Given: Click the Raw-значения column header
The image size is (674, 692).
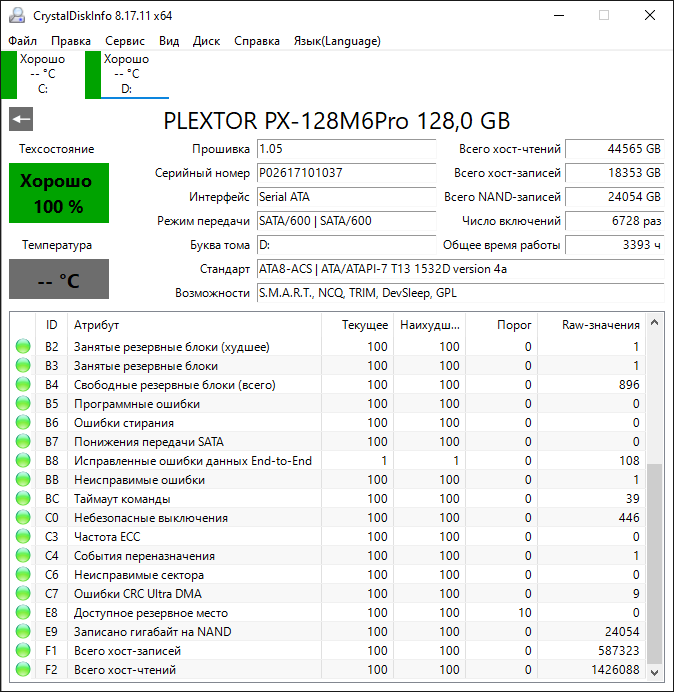Looking at the screenshot, I should point(591,325).
